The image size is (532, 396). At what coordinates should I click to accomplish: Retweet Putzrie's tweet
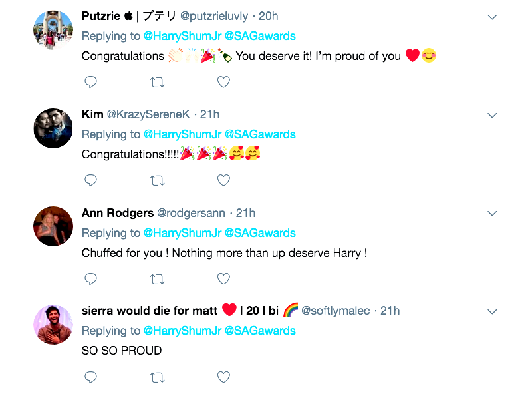[x=158, y=82]
